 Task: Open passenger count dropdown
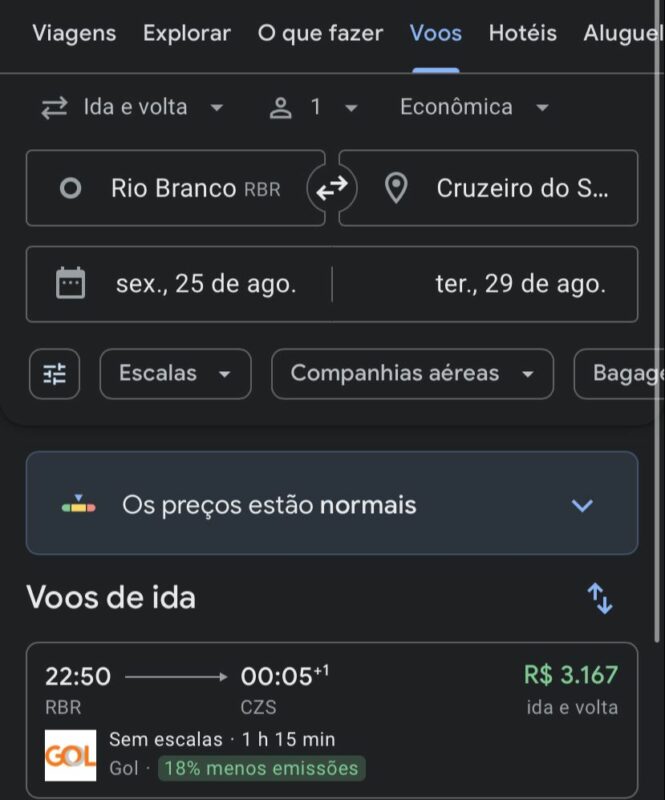pos(313,108)
